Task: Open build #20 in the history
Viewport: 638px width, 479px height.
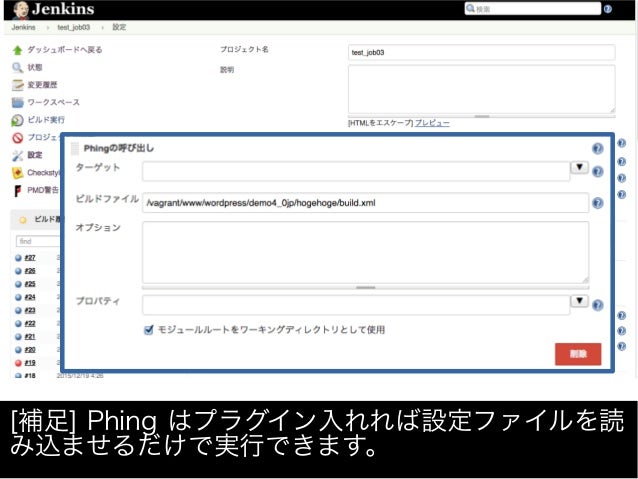Action: point(30,350)
